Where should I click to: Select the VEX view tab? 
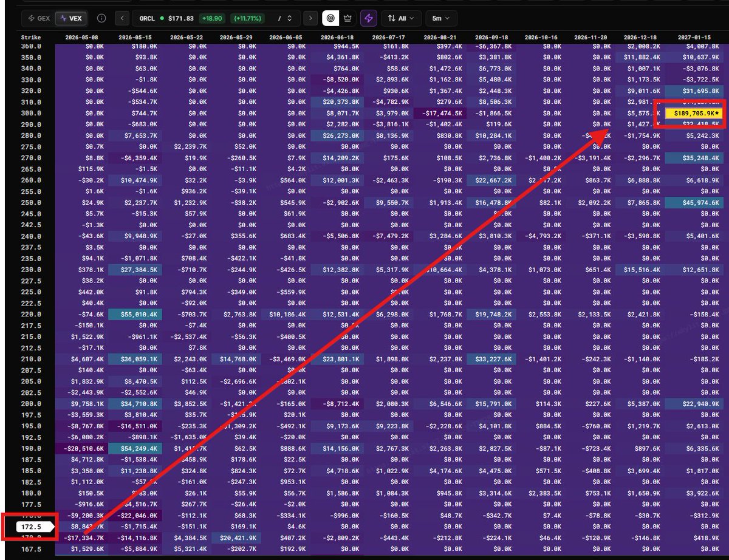tap(70, 18)
